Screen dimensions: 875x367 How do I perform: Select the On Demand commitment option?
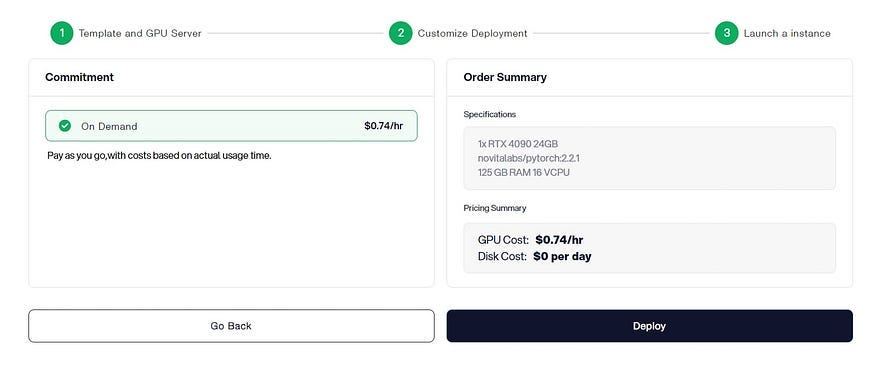(x=231, y=126)
